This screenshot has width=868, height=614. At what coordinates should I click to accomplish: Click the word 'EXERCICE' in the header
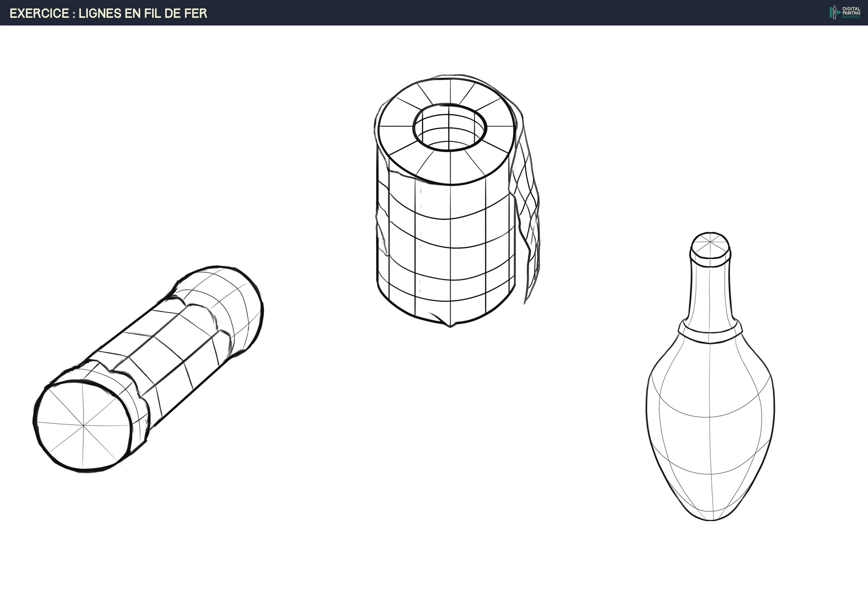39,13
